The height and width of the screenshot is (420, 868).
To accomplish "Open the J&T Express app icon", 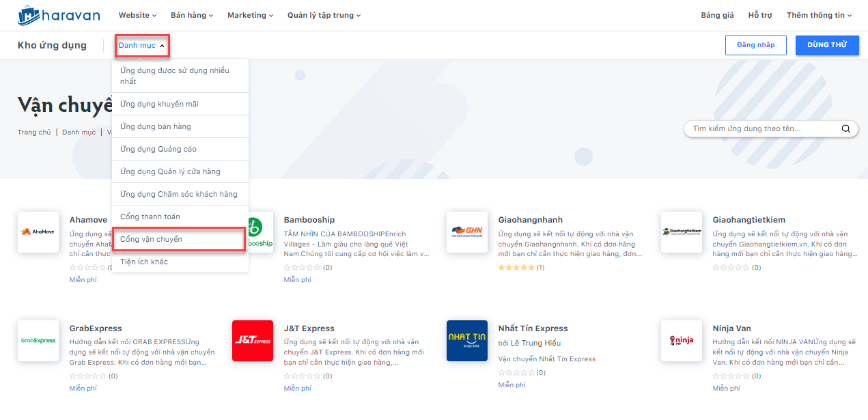I will (253, 341).
